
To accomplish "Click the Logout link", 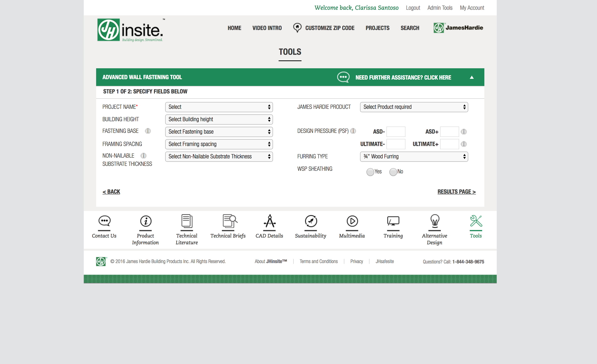I will [413, 8].
